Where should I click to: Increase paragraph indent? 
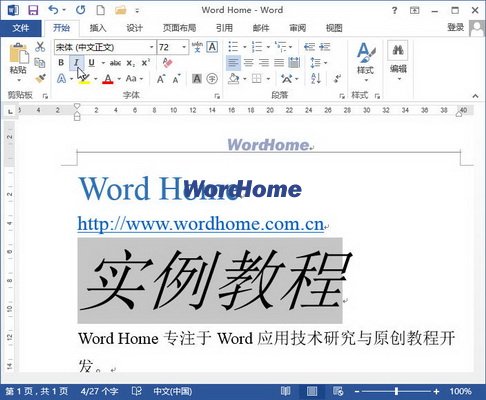[325, 47]
